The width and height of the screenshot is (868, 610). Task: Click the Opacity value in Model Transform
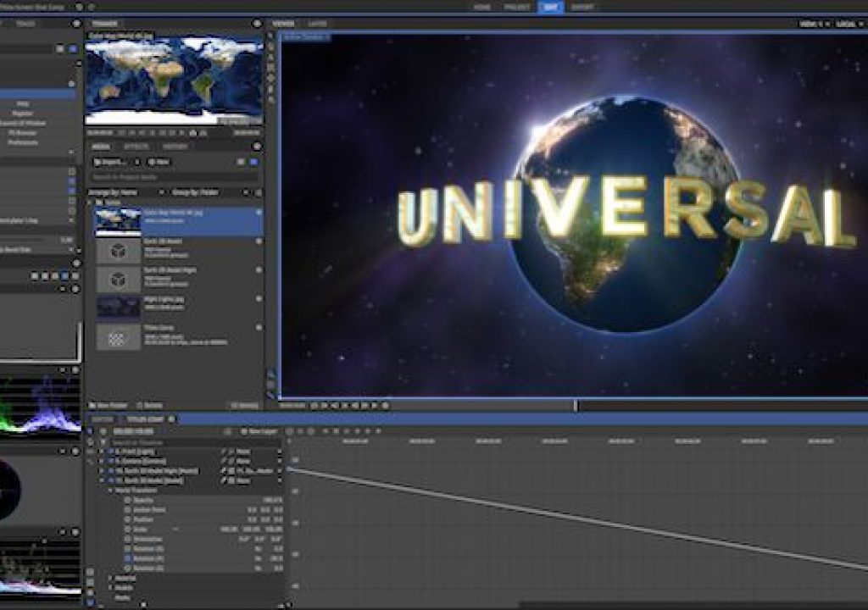click(272, 500)
